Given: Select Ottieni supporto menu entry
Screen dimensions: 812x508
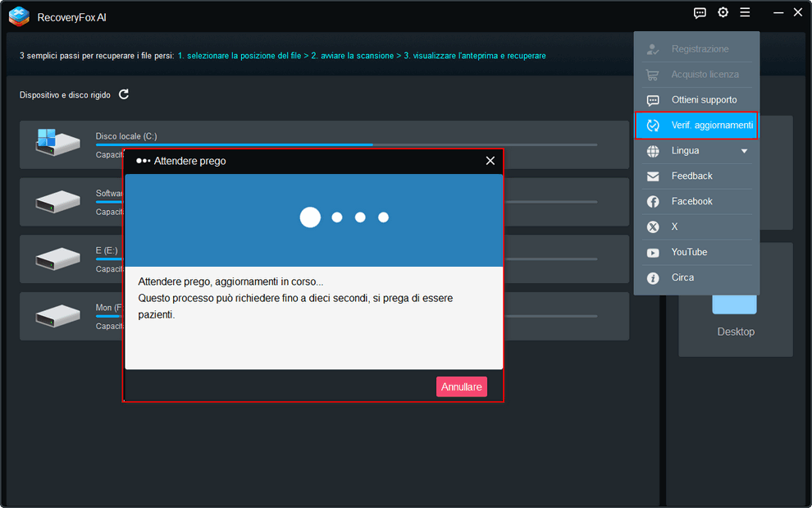Looking at the screenshot, I should 697,99.
